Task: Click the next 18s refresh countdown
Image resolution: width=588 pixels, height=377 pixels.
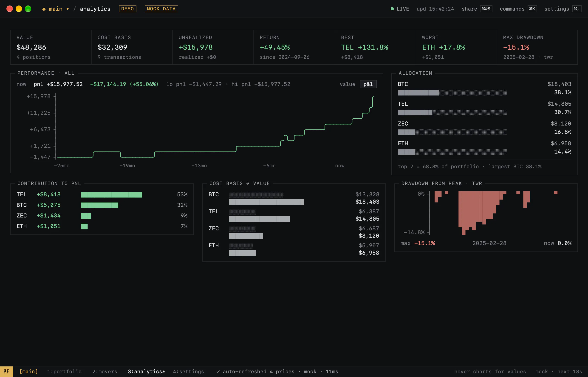Action: point(569,372)
